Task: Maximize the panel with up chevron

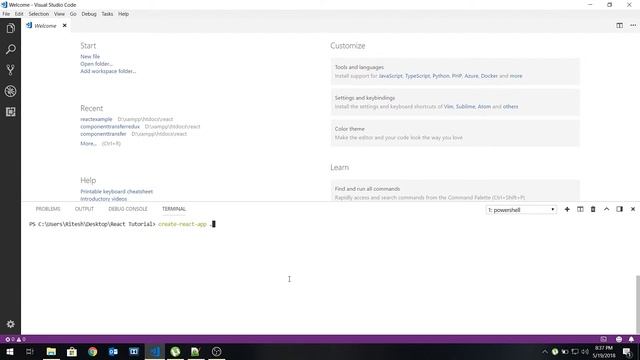Action: coord(607,209)
